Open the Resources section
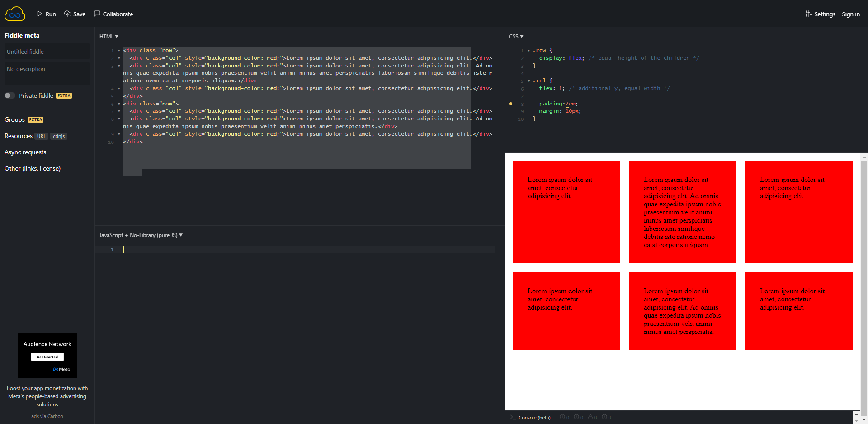Screen dimensions: 868x424 pyautogui.click(x=19, y=136)
